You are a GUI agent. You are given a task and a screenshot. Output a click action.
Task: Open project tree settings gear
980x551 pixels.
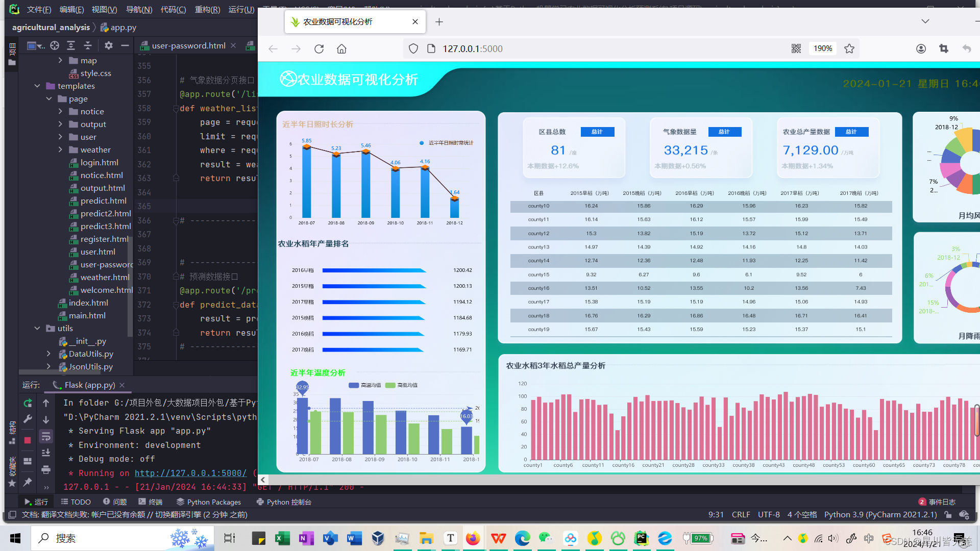tap(108, 45)
